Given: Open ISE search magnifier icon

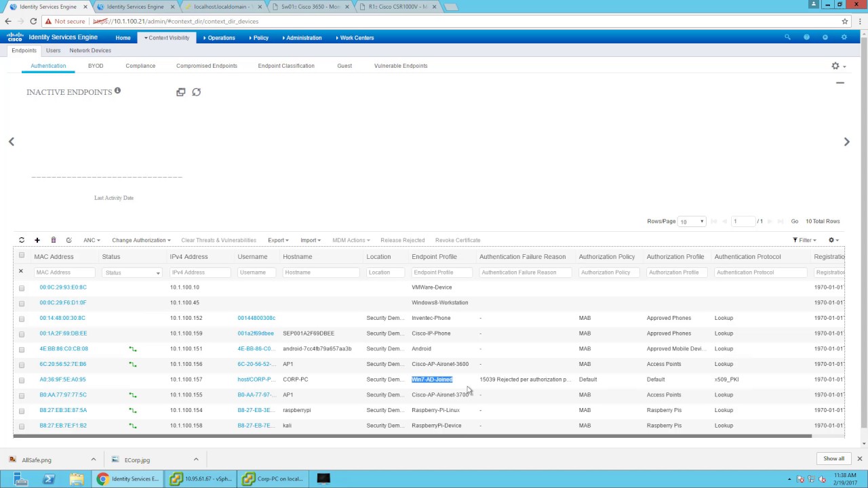Looking at the screenshot, I should tap(787, 37).
